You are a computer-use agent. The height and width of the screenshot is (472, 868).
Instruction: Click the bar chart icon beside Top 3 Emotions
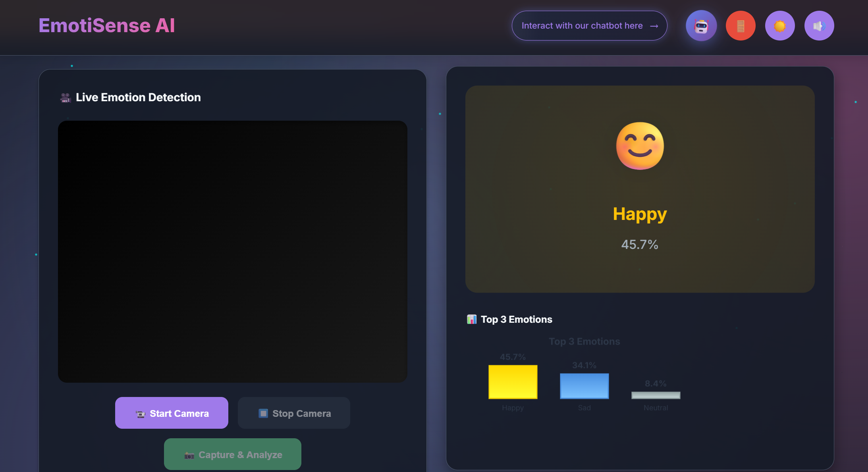(471, 319)
